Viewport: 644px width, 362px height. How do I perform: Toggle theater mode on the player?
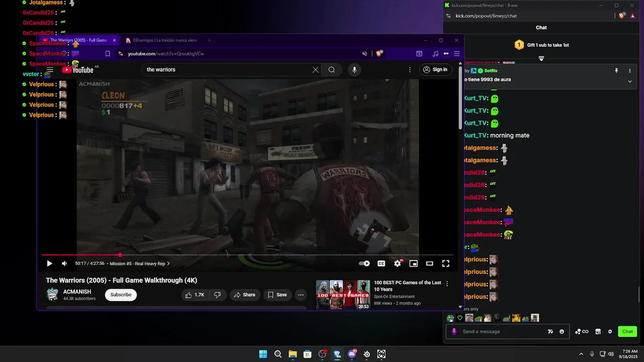click(430, 263)
